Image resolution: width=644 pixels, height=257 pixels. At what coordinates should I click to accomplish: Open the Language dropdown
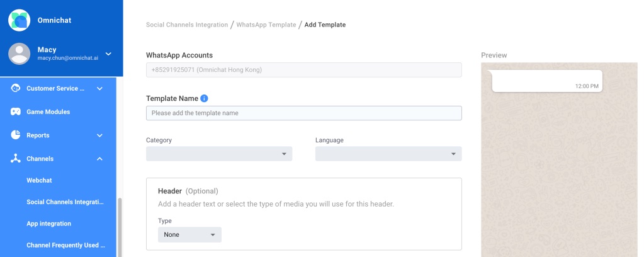pos(388,154)
